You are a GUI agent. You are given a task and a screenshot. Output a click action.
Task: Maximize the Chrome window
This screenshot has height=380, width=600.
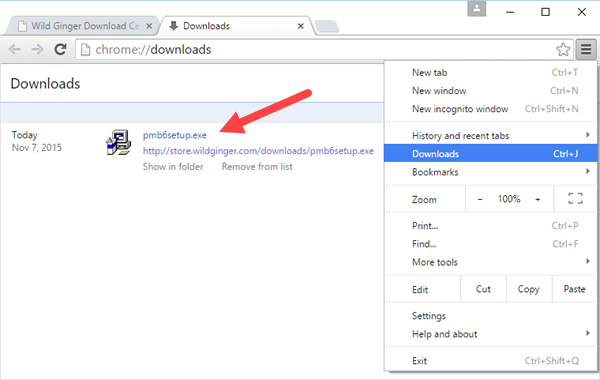click(x=545, y=12)
